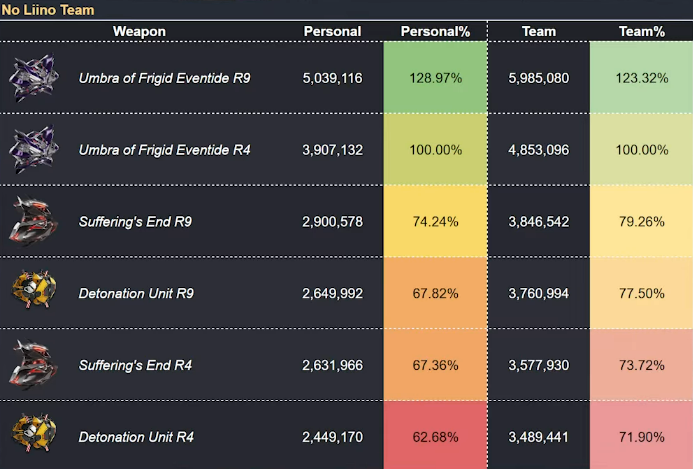Viewport: 693px width, 469px height.
Task: Click the red 62.68% Personal% cell
Action: pos(435,437)
